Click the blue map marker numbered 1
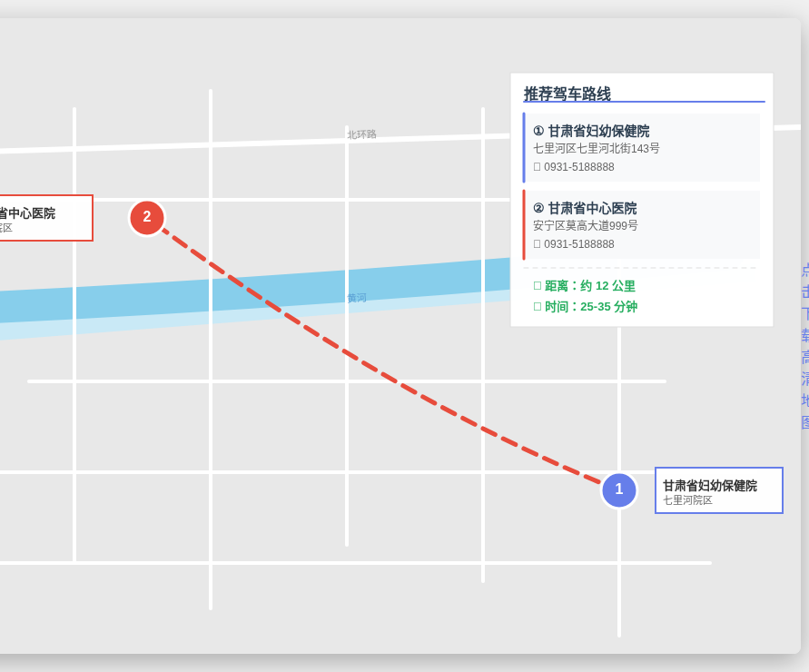Image resolution: width=809 pixels, height=672 pixels. click(619, 490)
